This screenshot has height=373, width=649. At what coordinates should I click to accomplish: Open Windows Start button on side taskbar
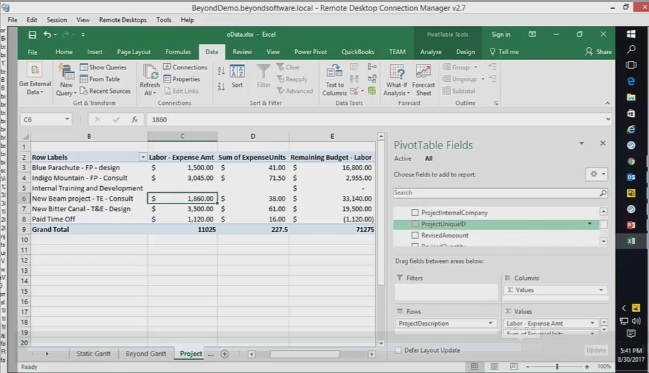631,34
